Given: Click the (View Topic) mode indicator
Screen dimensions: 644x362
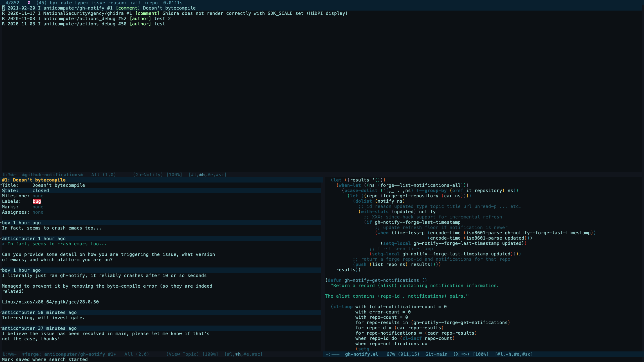Looking at the screenshot, I should pos(183,354).
